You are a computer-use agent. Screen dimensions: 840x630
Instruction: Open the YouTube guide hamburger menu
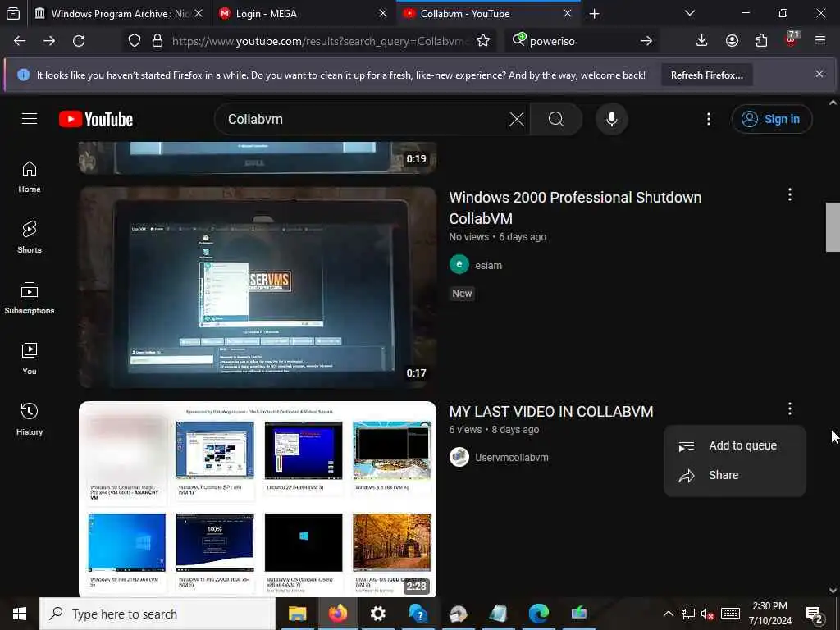coord(30,118)
